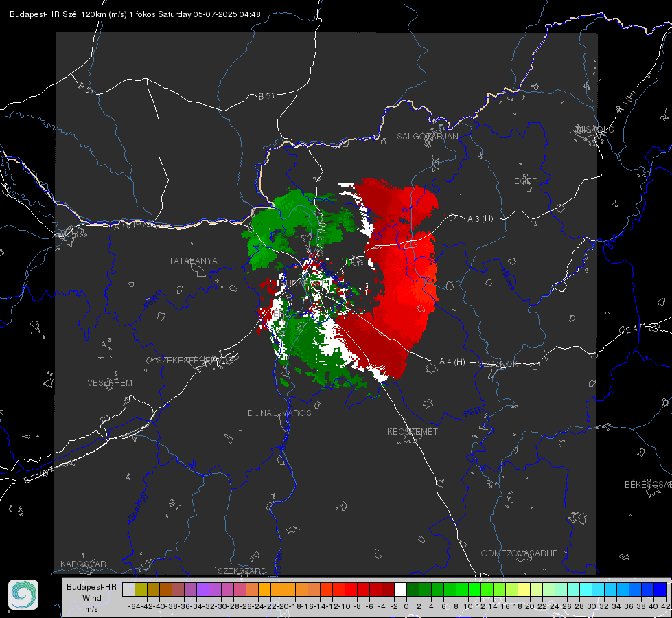Click the SZEKSZÁRD city label
Screen dimensions: 672x618
coord(242,571)
